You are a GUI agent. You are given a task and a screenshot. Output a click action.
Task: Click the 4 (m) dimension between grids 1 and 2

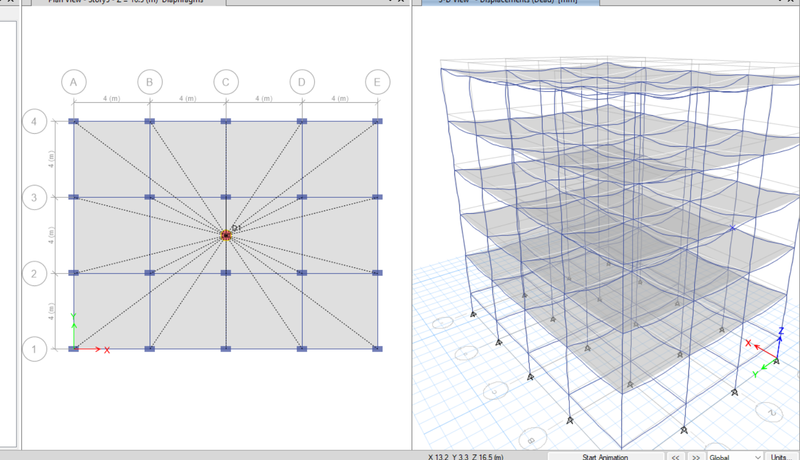point(51,312)
